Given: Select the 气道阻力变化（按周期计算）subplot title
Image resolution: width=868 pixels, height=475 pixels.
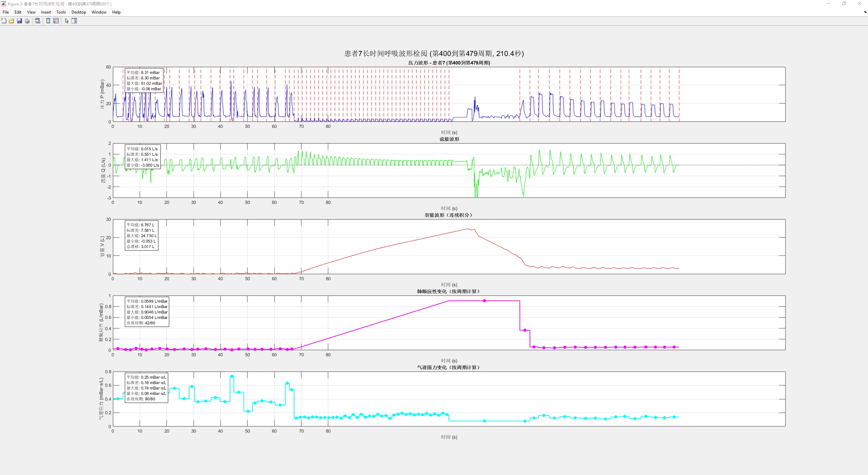Looking at the screenshot, I should (449, 367).
